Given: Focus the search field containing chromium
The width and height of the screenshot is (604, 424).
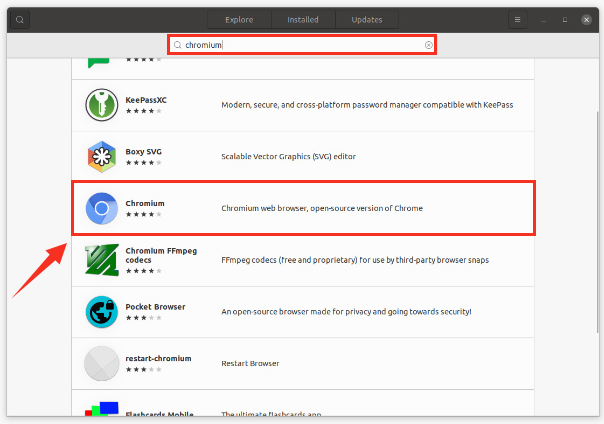Looking at the screenshot, I should tap(302, 45).
